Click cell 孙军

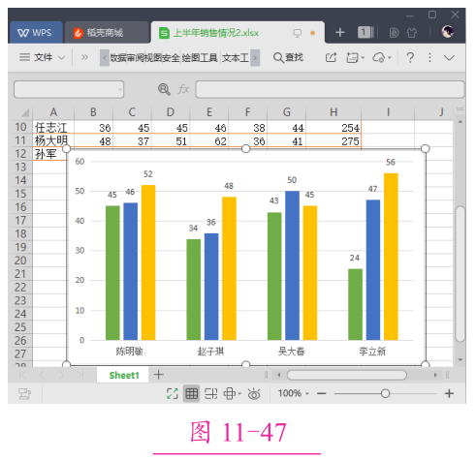pyautogui.click(x=50, y=154)
